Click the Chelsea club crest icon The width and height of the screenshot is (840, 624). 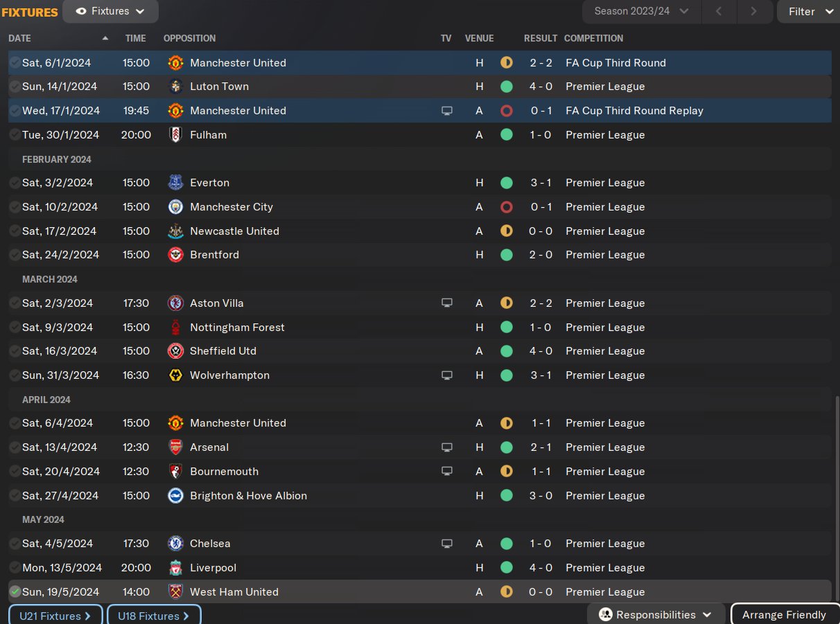click(x=175, y=544)
